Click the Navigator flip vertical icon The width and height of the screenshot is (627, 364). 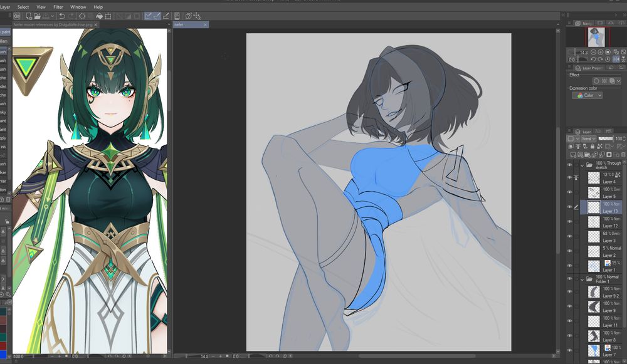click(x=623, y=59)
